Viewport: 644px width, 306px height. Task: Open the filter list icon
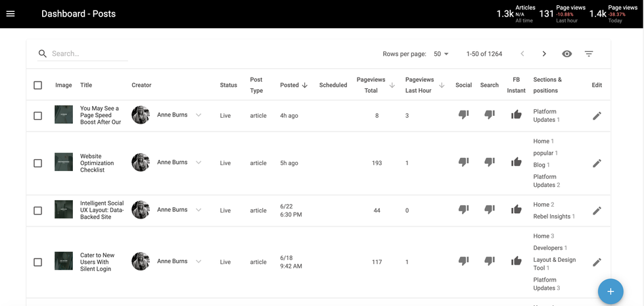(x=589, y=54)
